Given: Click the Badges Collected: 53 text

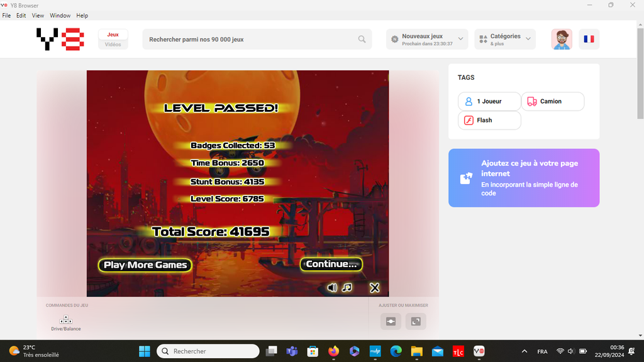Looking at the screenshot, I should [x=233, y=145].
